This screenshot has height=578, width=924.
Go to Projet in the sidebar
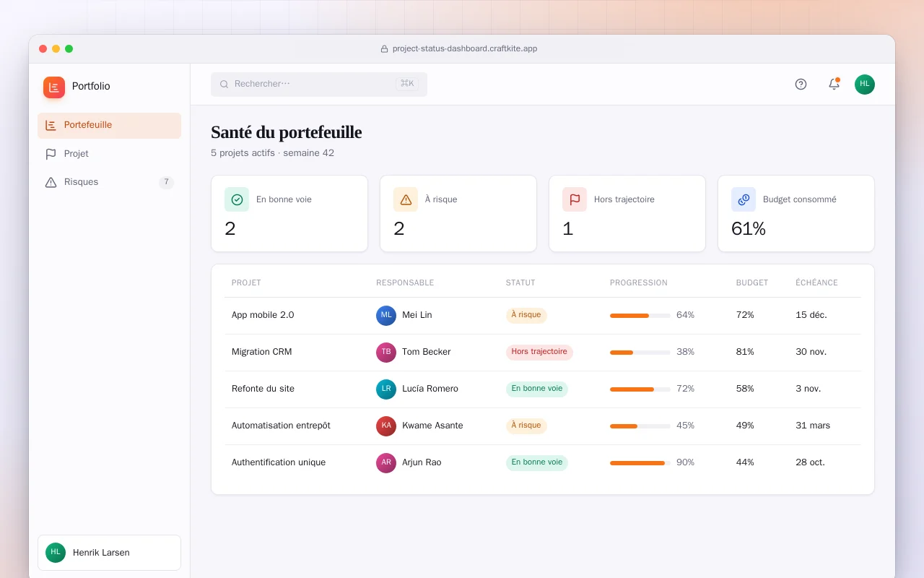tap(109, 154)
